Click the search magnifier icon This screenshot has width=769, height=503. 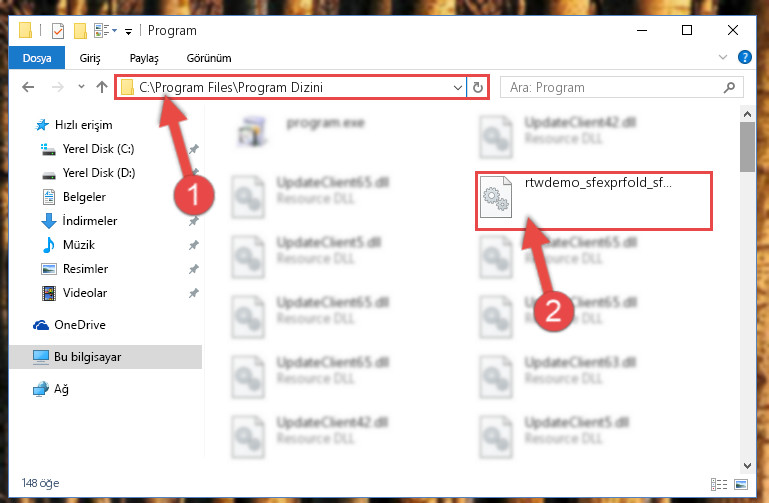pos(729,88)
